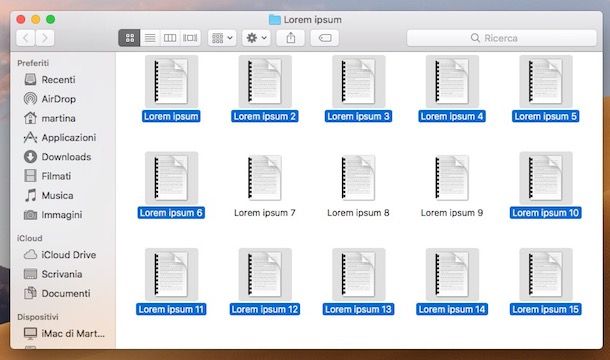Select the Lorem ipsum 11 file icon
Viewport: 610px width, 360px height.
click(171, 274)
